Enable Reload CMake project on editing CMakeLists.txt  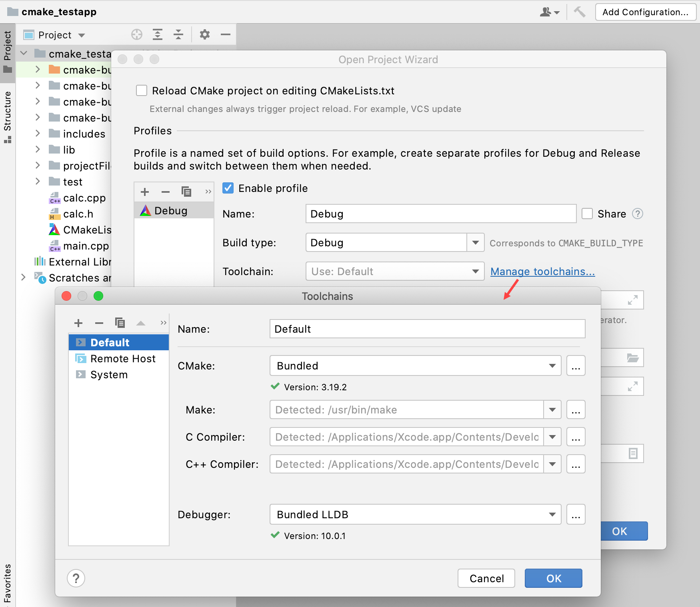142,90
